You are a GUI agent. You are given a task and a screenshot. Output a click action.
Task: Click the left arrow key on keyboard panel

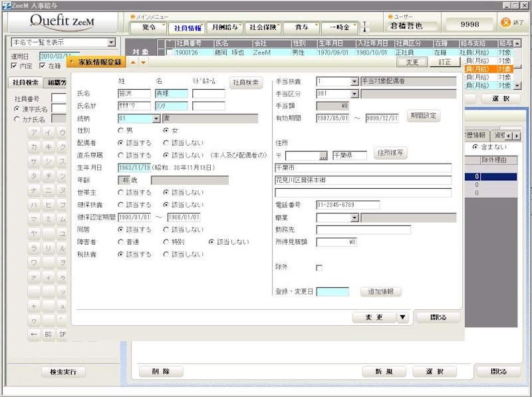pos(34,334)
